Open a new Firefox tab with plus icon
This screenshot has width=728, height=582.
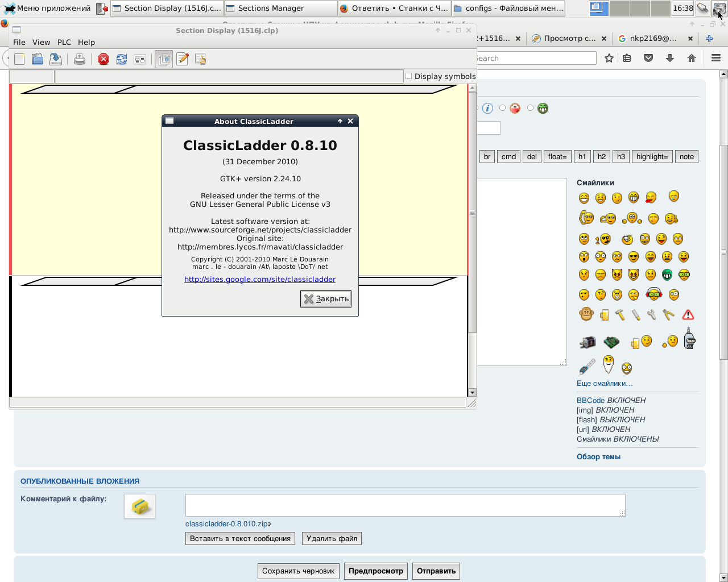tap(709, 39)
